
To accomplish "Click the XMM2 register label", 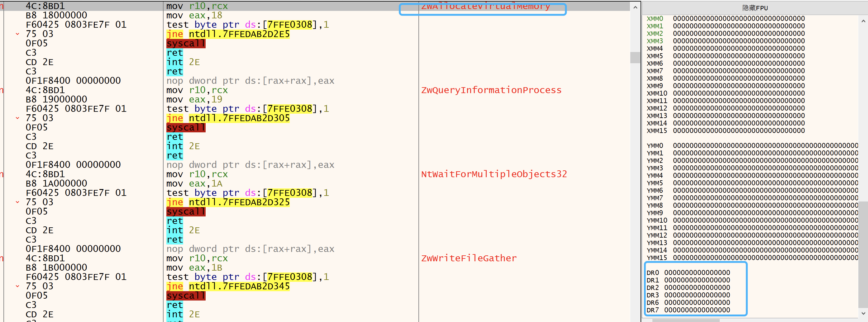I will coord(655,33).
